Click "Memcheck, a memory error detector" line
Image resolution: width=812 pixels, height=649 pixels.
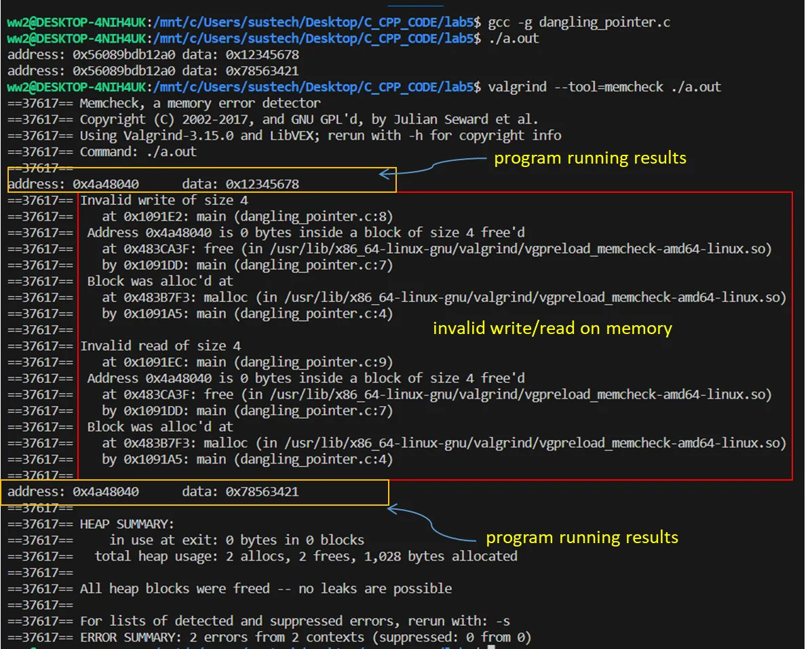coord(200,103)
